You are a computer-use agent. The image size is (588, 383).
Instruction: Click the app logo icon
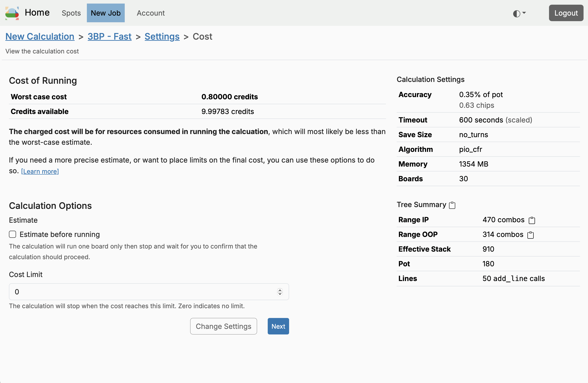coord(12,13)
